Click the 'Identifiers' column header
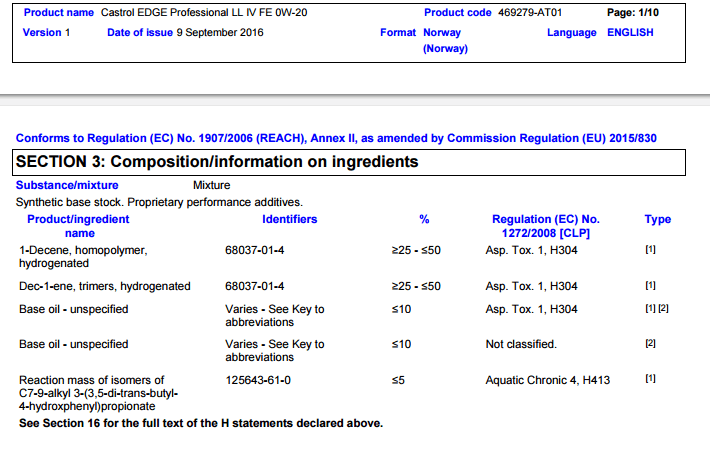Screen dimensions: 710x449 289,219
